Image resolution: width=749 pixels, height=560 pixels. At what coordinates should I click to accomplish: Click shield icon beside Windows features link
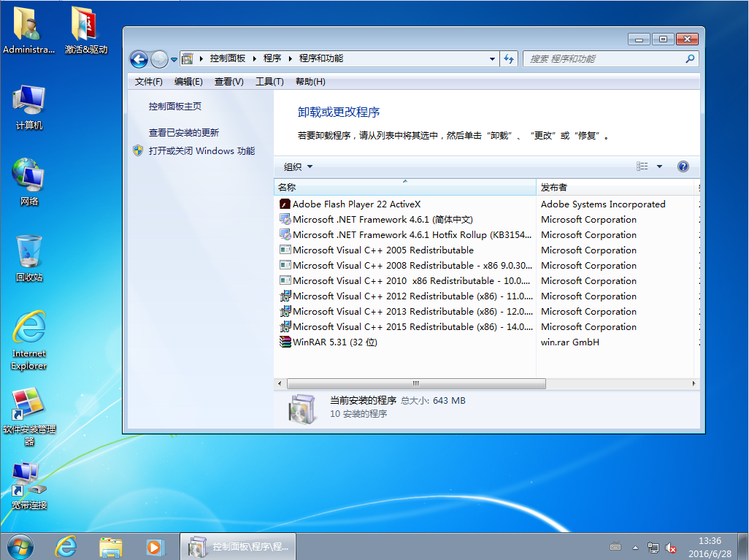tap(139, 151)
